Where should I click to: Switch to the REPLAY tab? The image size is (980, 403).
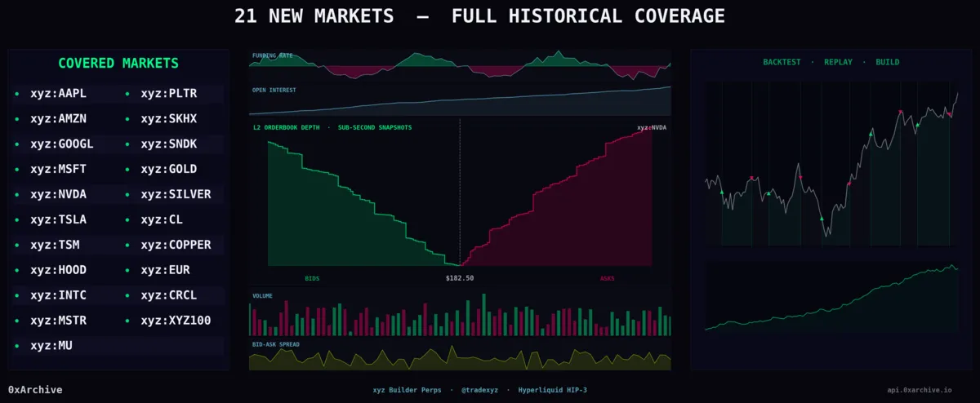click(838, 62)
